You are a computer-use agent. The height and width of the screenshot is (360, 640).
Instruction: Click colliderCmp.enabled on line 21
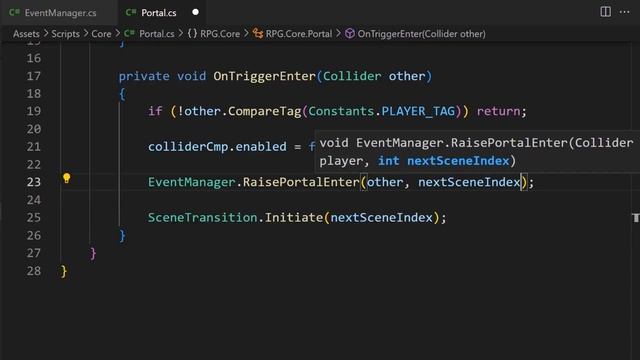pyautogui.click(x=217, y=147)
